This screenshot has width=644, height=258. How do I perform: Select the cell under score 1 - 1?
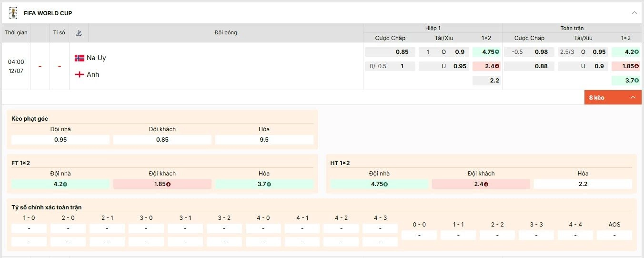tap(458, 235)
